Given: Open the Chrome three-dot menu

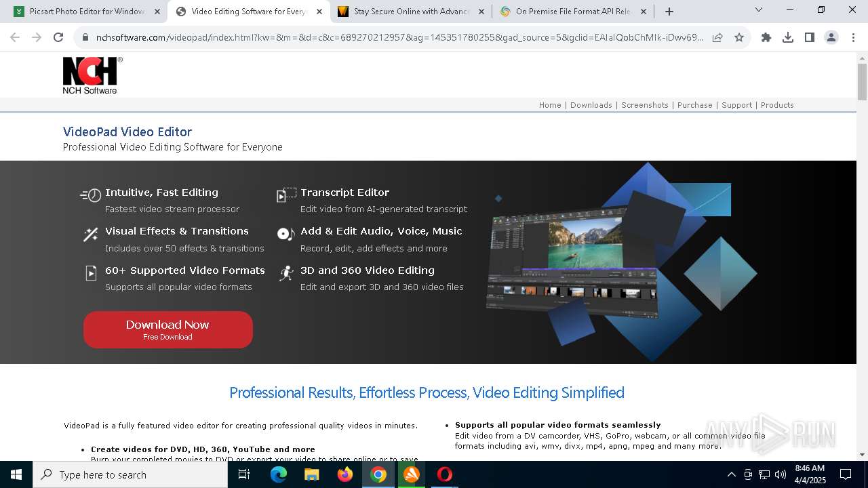Looking at the screenshot, I should tap(853, 37).
